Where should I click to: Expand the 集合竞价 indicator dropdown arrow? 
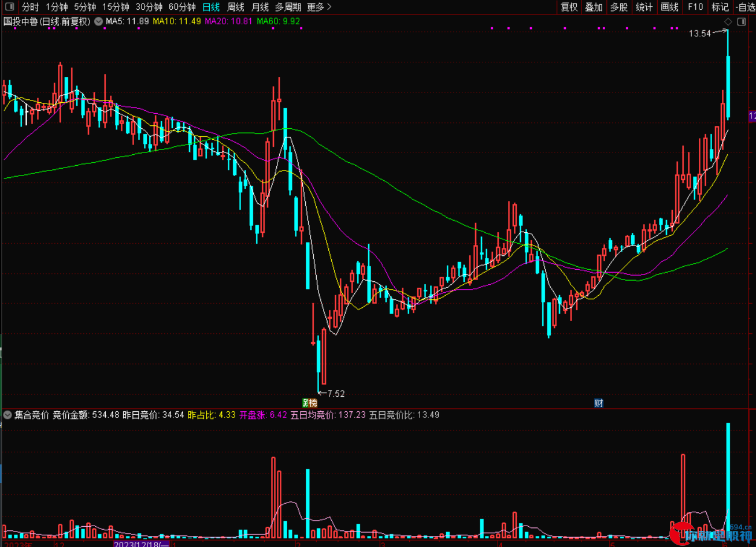[x=8, y=415]
